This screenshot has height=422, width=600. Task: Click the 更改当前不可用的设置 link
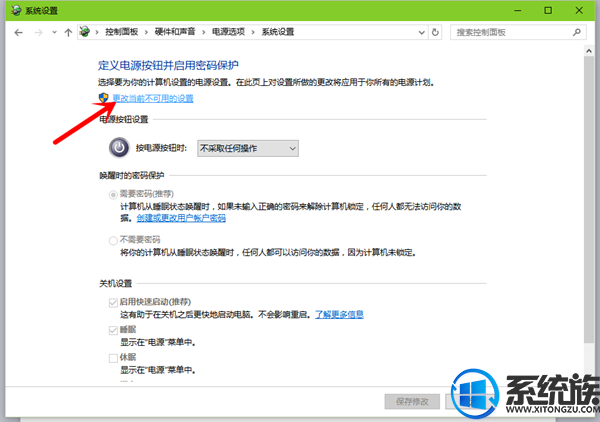(153, 99)
